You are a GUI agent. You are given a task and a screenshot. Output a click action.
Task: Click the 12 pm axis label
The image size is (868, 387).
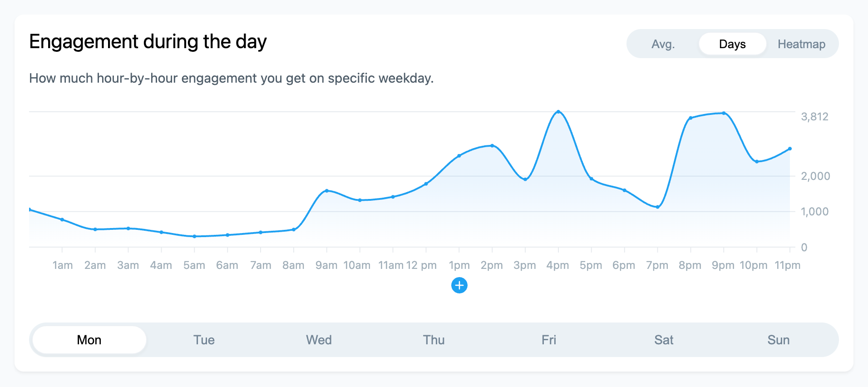tap(421, 265)
